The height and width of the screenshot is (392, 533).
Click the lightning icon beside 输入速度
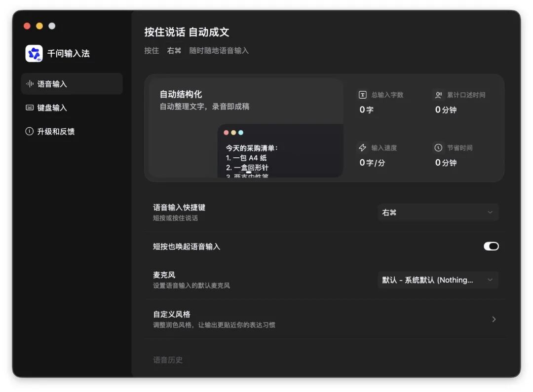click(x=363, y=148)
